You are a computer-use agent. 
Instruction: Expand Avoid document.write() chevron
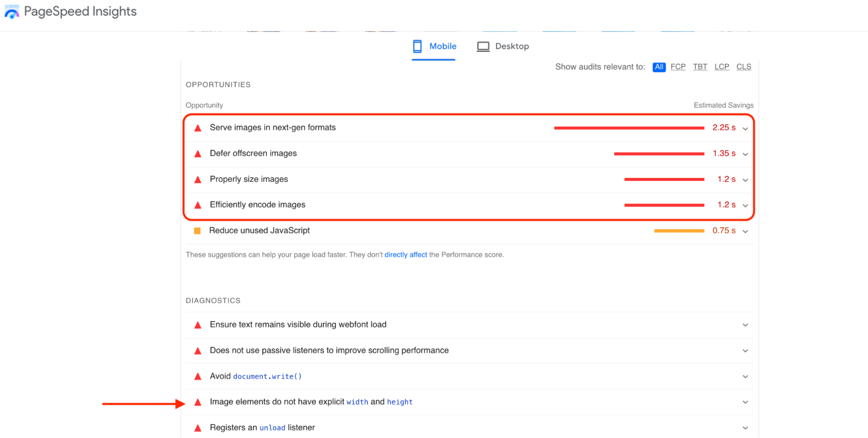click(745, 376)
